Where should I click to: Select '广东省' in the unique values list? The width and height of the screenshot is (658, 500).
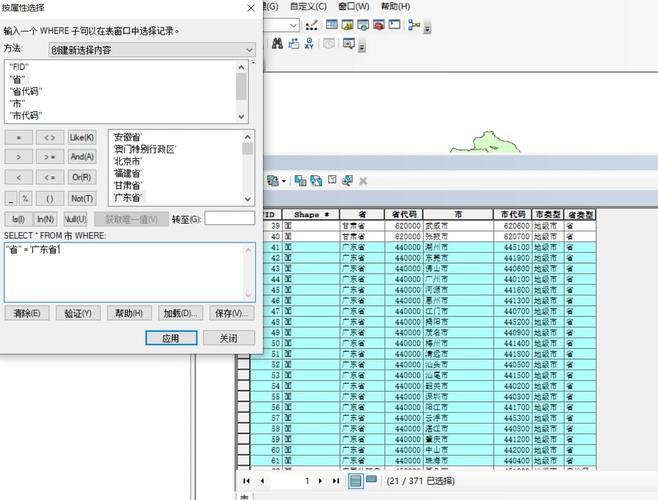[128, 197]
